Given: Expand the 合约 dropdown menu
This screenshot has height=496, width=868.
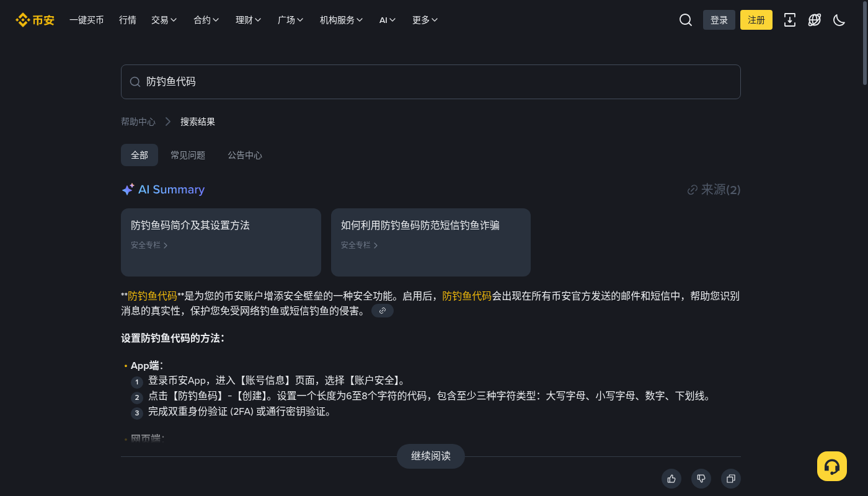Looking at the screenshot, I should [x=206, y=20].
